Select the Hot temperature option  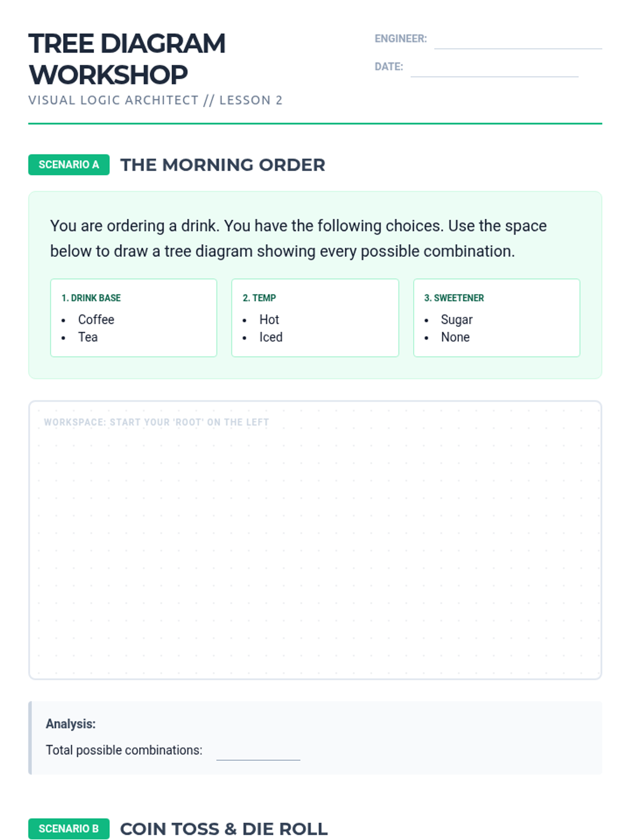pyautogui.click(x=269, y=320)
